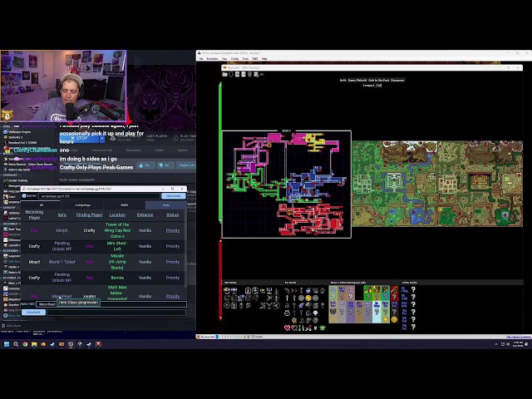Toggle the blue Flute item icon
The image size is (532, 399).
(x=301, y=306)
